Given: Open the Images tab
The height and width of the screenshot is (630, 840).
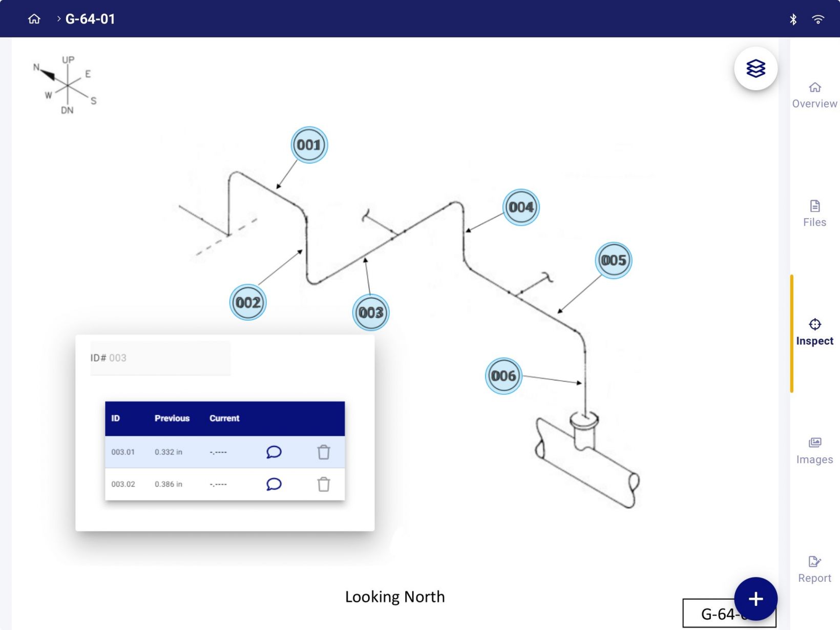Looking at the screenshot, I should click(814, 451).
